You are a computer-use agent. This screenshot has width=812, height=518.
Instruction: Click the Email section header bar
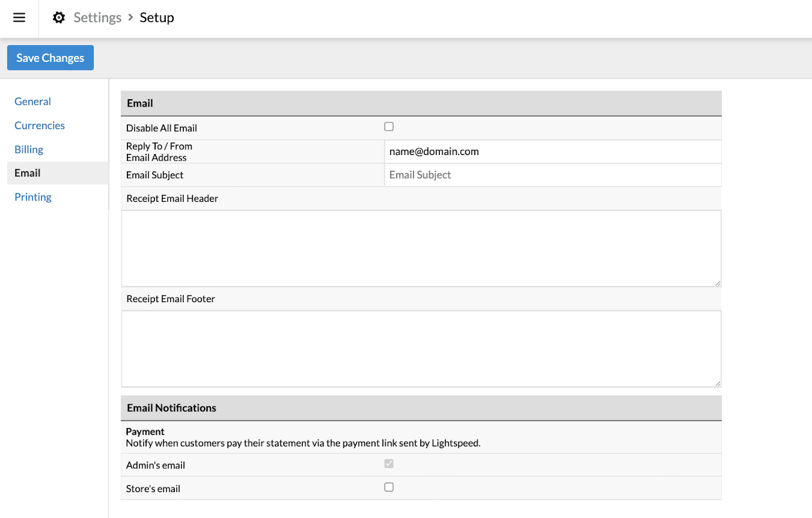(421, 103)
